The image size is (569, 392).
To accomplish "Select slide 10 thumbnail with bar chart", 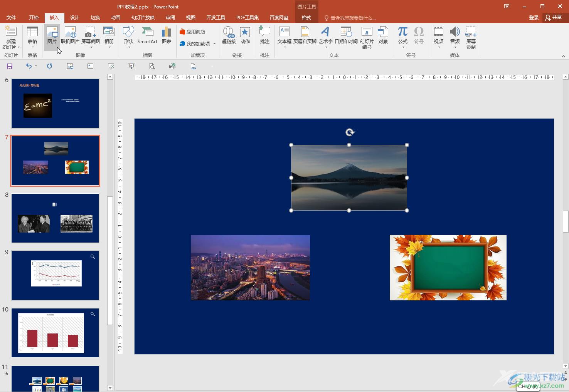I will (x=55, y=333).
